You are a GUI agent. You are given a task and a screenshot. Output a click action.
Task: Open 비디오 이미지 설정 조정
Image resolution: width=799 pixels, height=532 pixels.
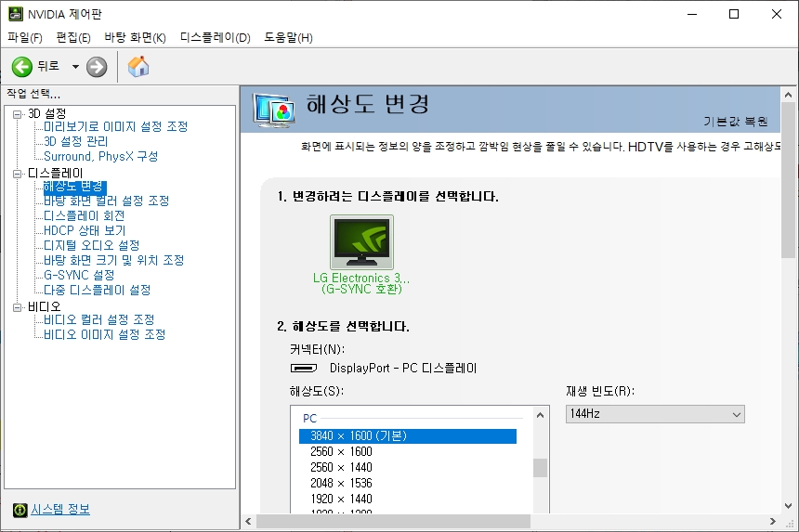tap(104, 334)
